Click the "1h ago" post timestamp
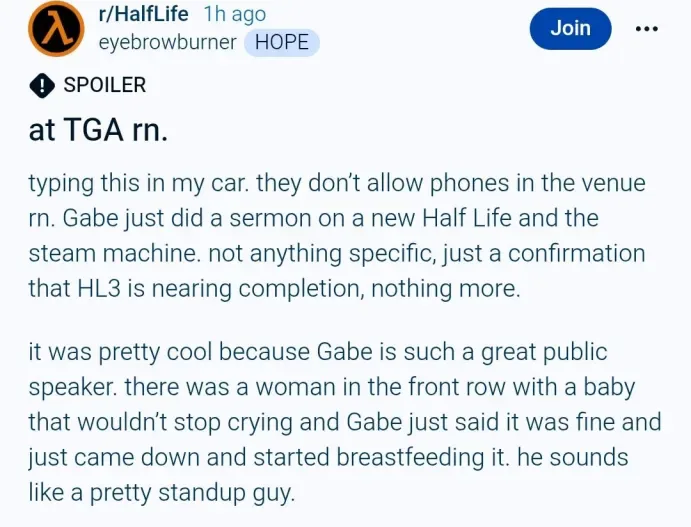Viewport: 691px width, 527px height. [234, 15]
